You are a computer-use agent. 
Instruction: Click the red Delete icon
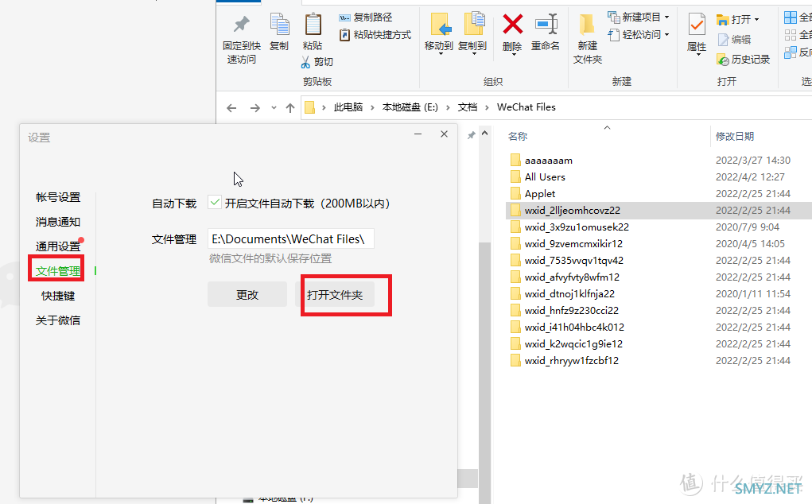(512, 25)
